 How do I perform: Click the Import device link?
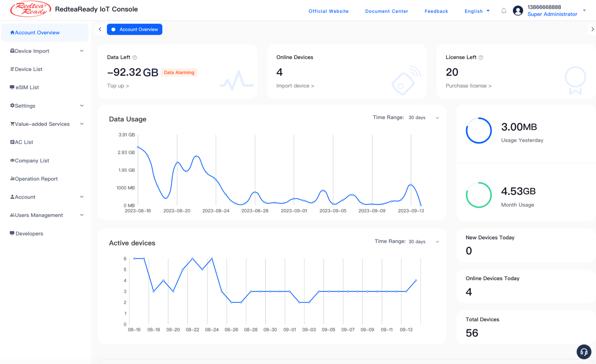[295, 86]
